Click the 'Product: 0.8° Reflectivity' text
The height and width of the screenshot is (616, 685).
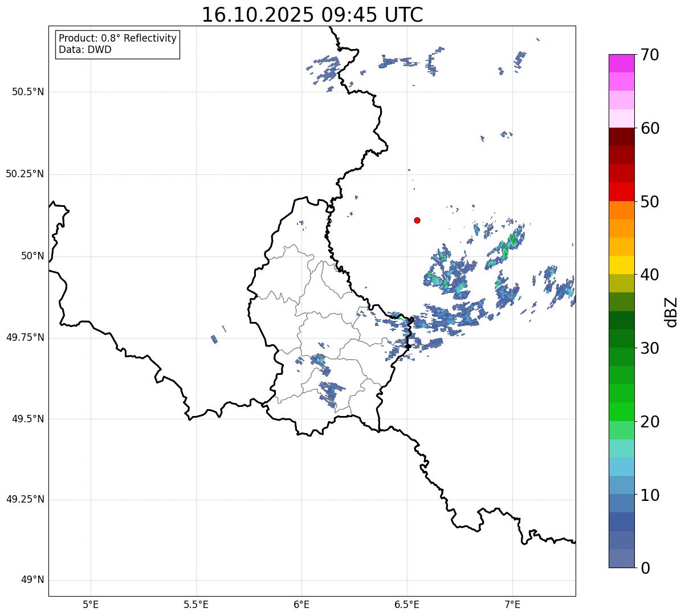(118, 38)
